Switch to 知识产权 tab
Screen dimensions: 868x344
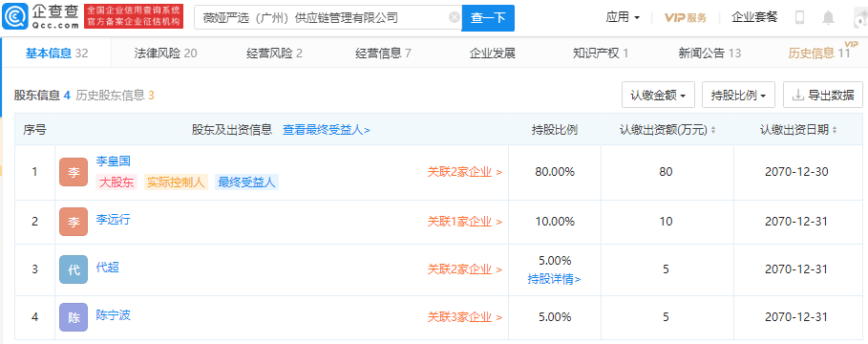(x=601, y=54)
